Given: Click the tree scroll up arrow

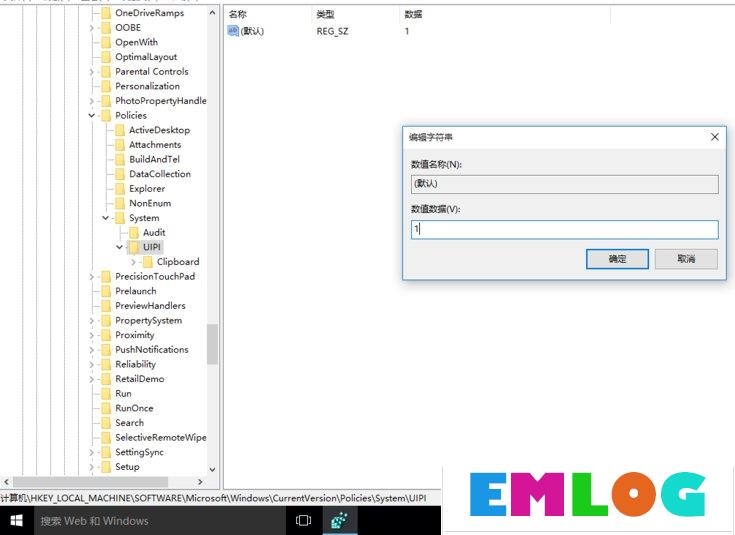Looking at the screenshot, I should pos(212,13).
